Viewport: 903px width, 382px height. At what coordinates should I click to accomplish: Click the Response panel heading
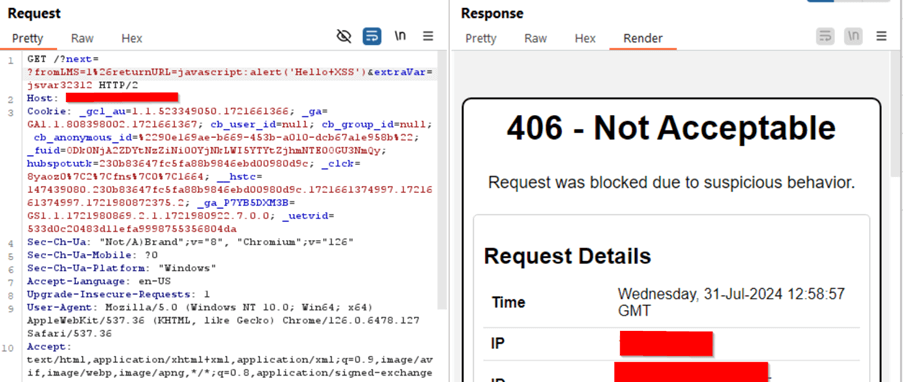492,13
